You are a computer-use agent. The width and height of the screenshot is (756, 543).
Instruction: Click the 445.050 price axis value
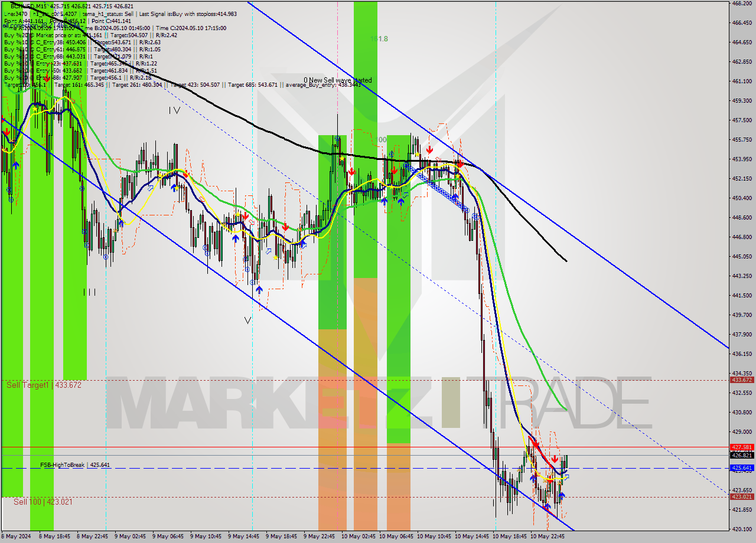point(741,256)
